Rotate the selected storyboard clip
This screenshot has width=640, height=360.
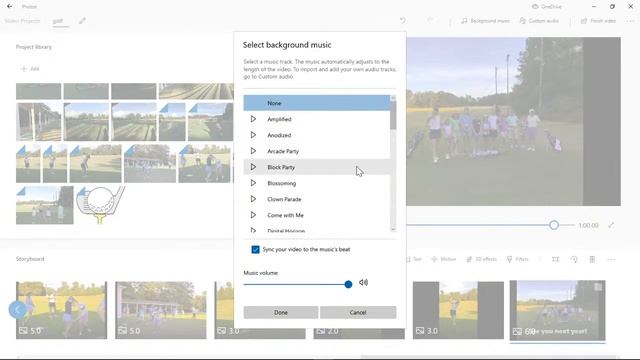574,259
